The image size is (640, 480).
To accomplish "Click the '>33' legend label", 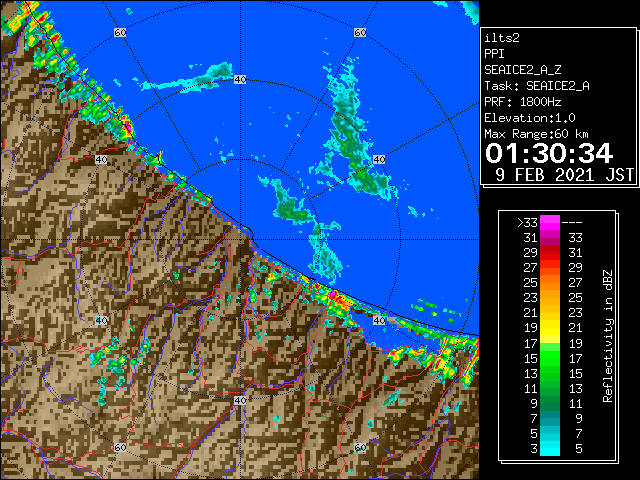I will [x=527, y=223].
